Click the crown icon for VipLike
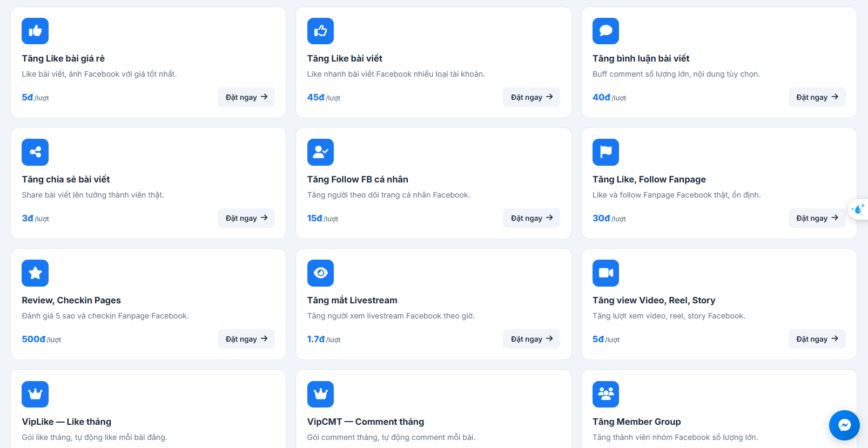This screenshot has width=868, height=448. tap(35, 394)
